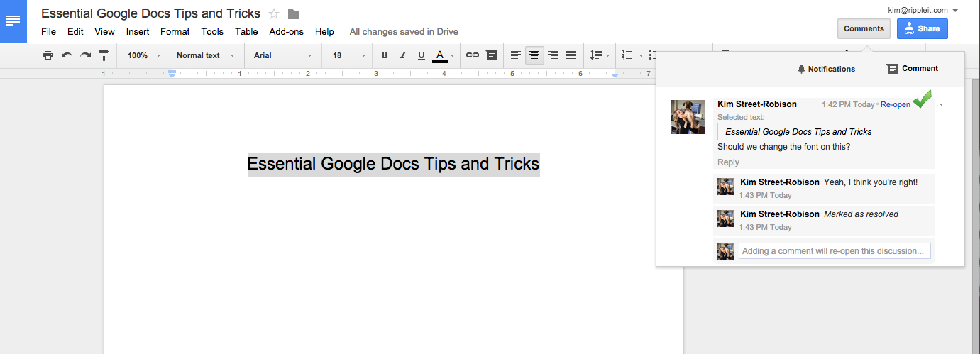Toggle Italic formatting

pos(403,55)
